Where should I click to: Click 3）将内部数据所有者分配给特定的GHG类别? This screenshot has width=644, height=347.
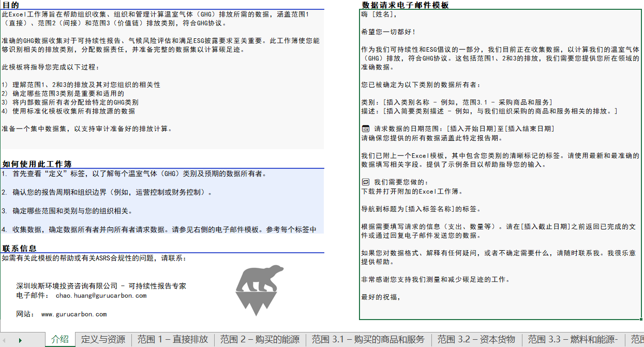(x=70, y=103)
